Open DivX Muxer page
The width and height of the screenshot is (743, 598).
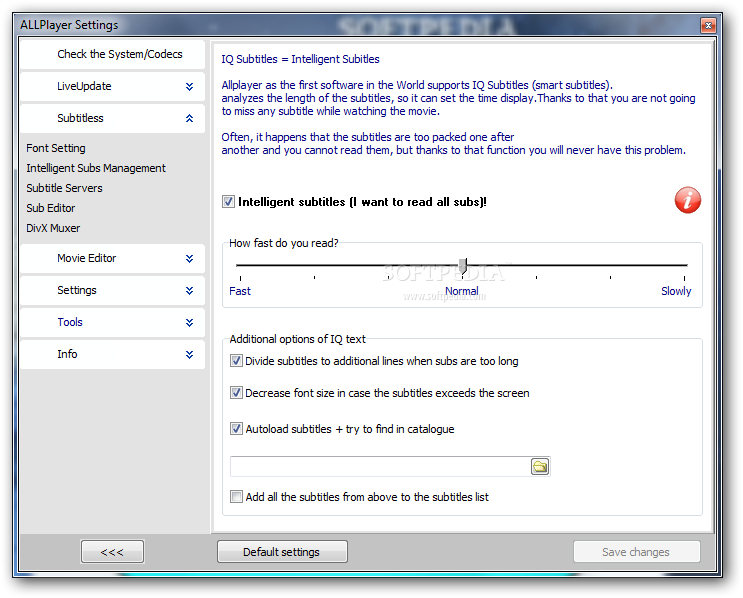53,228
